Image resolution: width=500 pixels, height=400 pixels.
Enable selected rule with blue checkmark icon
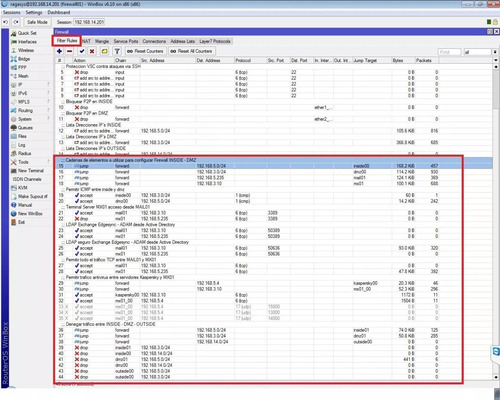click(82, 51)
